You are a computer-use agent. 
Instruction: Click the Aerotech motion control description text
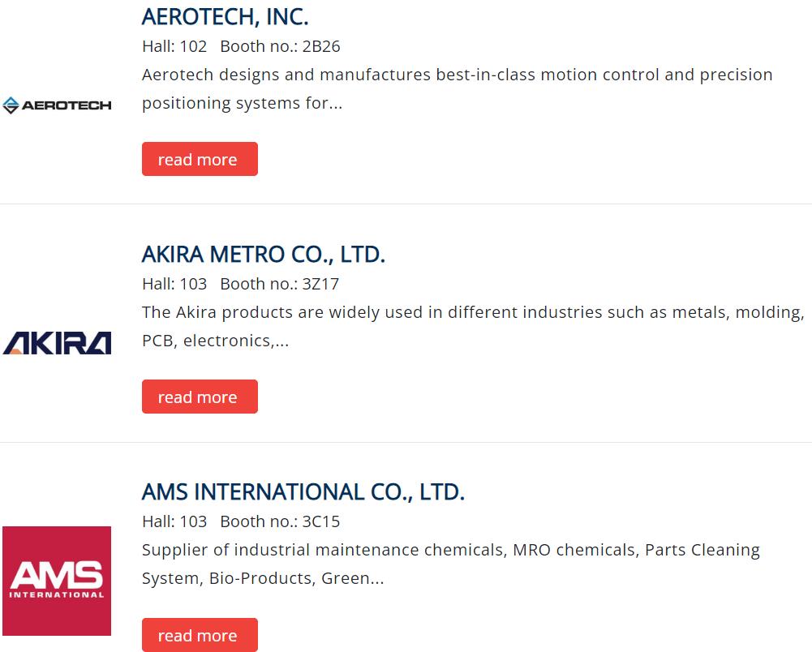(x=458, y=89)
